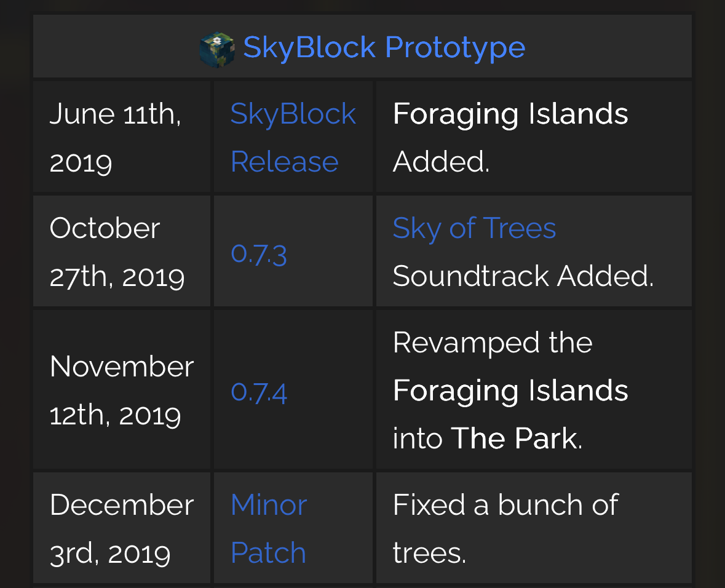This screenshot has height=588, width=725.
Task: Click the June 11th, 2019 date cell
Action: pyautogui.click(x=122, y=137)
